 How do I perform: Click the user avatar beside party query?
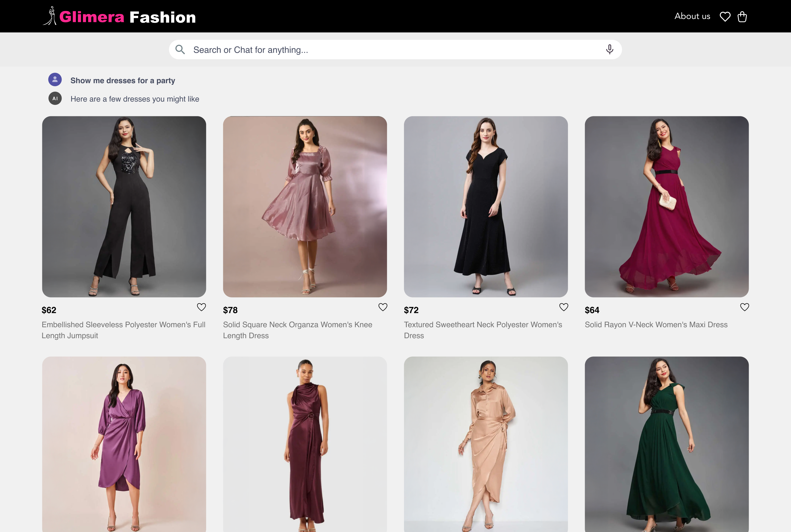pyautogui.click(x=55, y=79)
